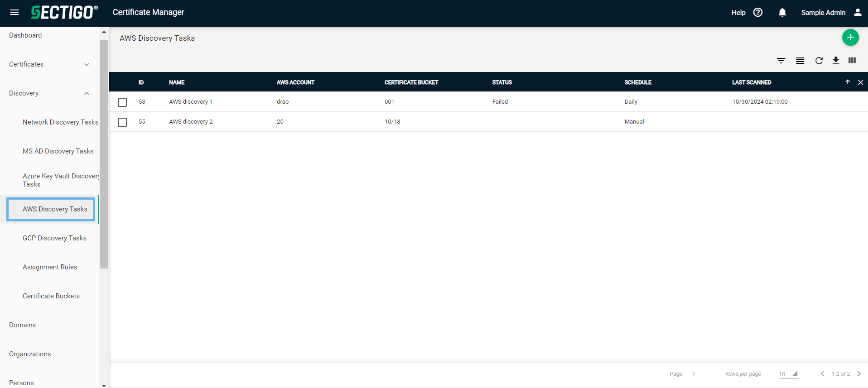The image size is (868, 388).
Task: Click the Help link
Action: pos(738,12)
